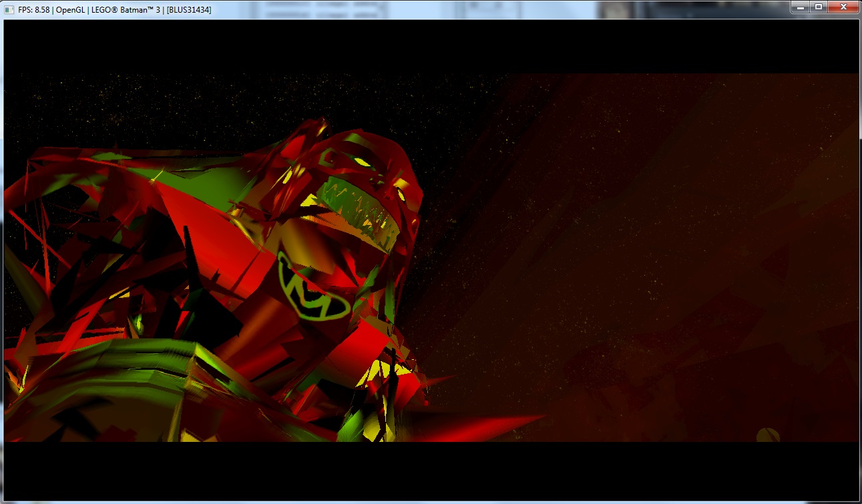Click the window system icon in the title bar
This screenshot has height=504, width=862.
[9, 9]
